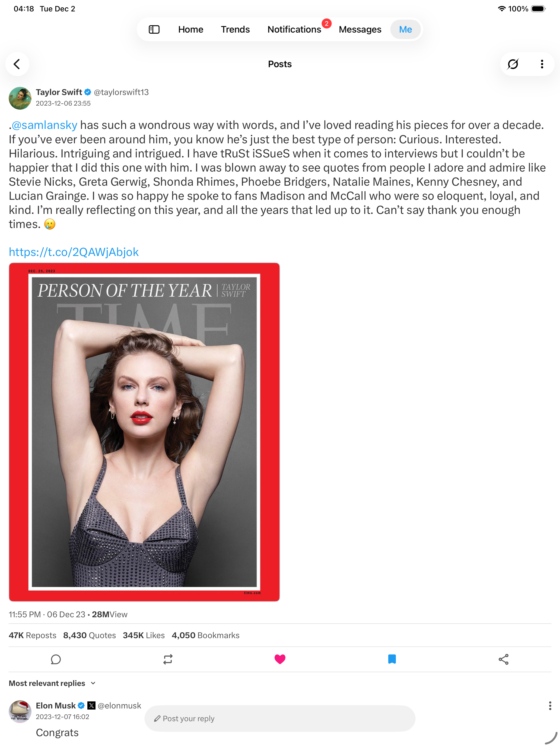The width and height of the screenshot is (560, 747).
Task: Share the post via share icon
Action: (x=503, y=659)
